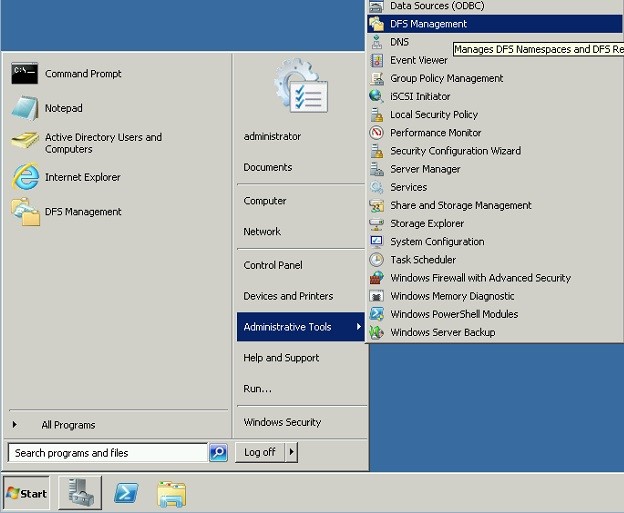Open Control Panel
The height and width of the screenshot is (513, 624).
click(273, 265)
